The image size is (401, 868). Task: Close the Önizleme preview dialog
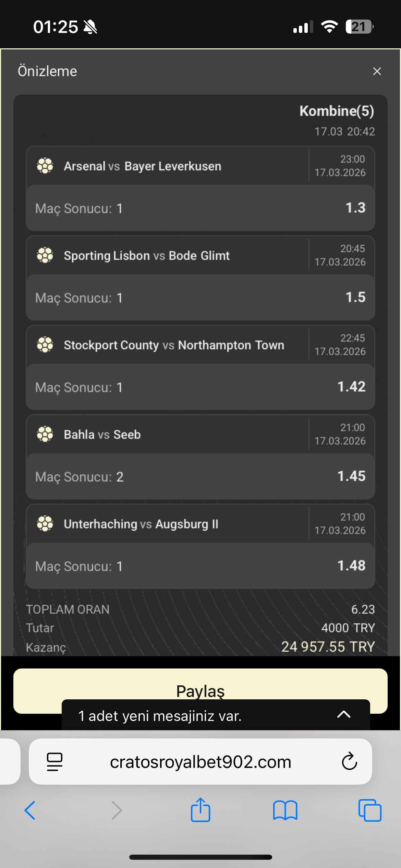tap(377, 71)
